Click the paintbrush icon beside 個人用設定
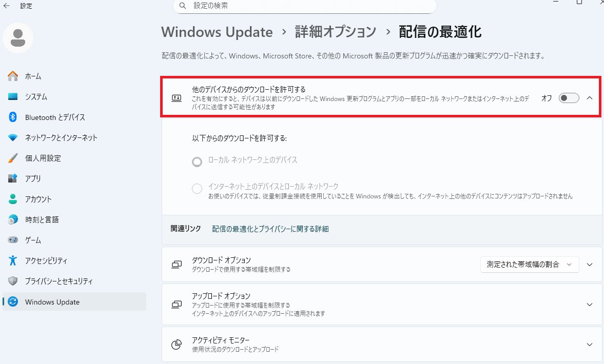 (13, 158)
